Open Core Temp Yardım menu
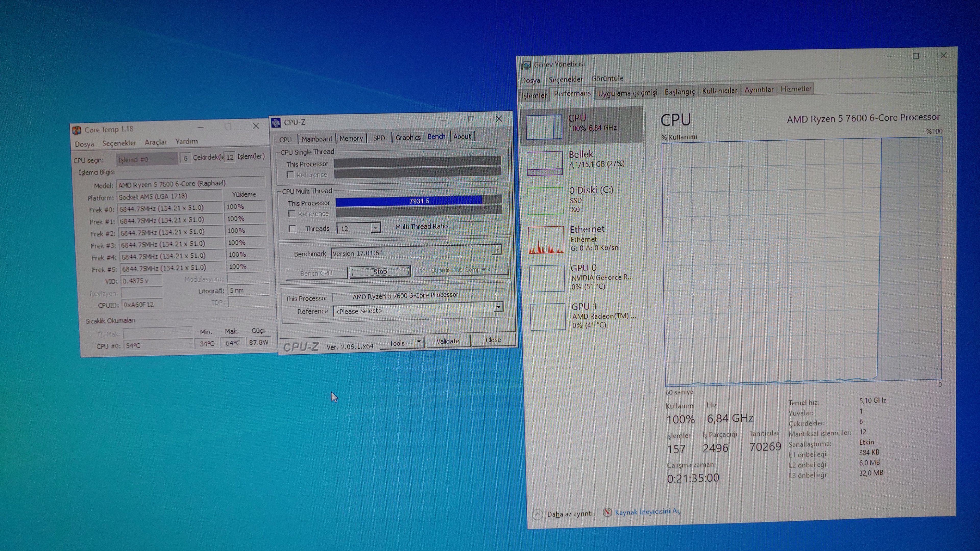Screen dimensions: 980x551 coord(186,142)
